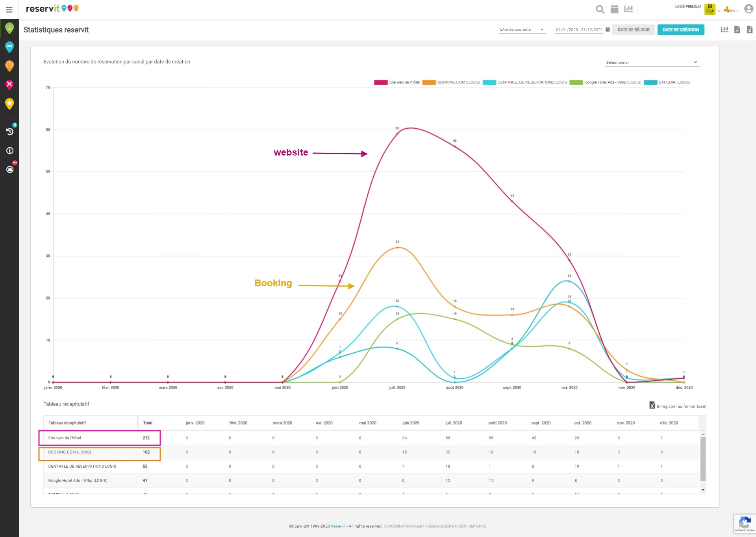Viewport: 756px width, 537px height.
Task: Click the reservit logo
Action: click(x=52, y=8)
